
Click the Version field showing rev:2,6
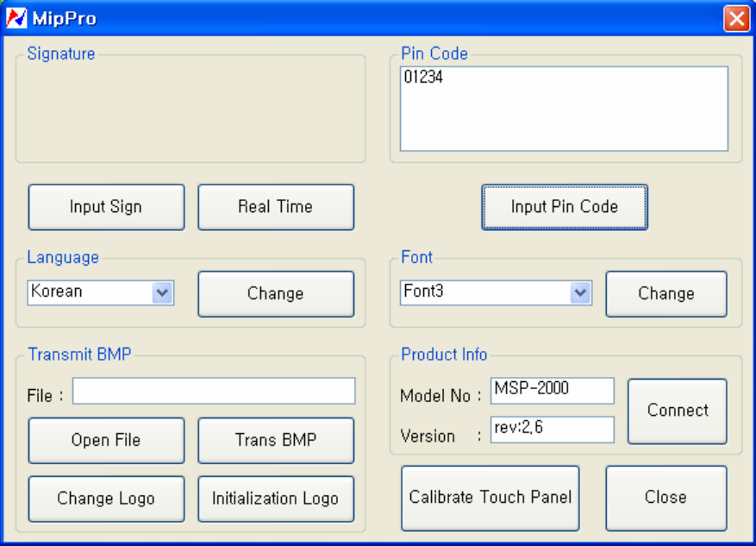[552, 430]
